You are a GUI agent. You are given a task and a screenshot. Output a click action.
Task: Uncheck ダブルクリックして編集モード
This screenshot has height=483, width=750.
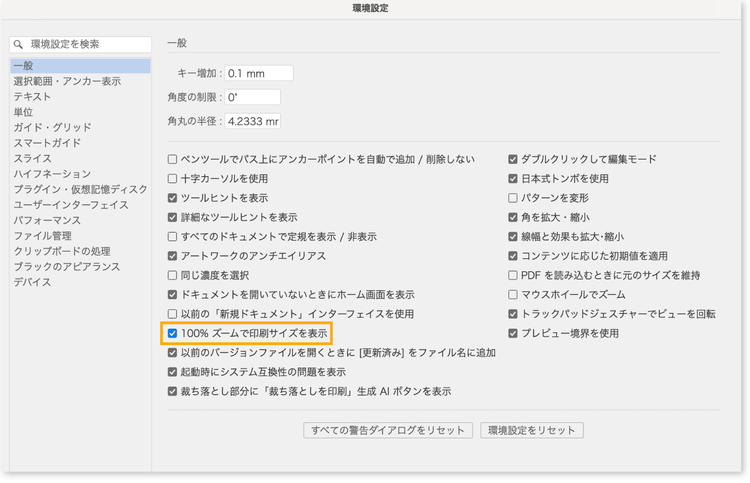tap(513, 159)
